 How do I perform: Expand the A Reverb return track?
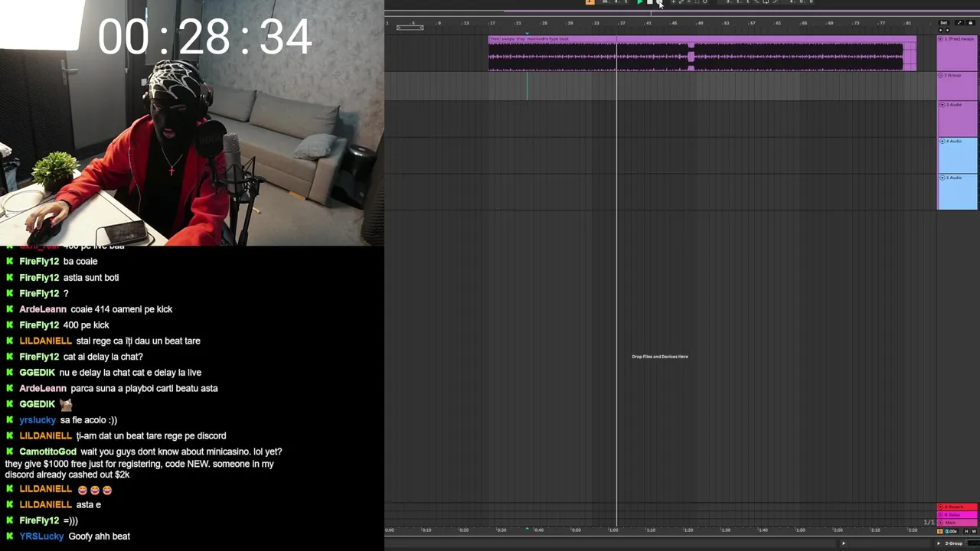pyautogui.click(x=940, y=507)
